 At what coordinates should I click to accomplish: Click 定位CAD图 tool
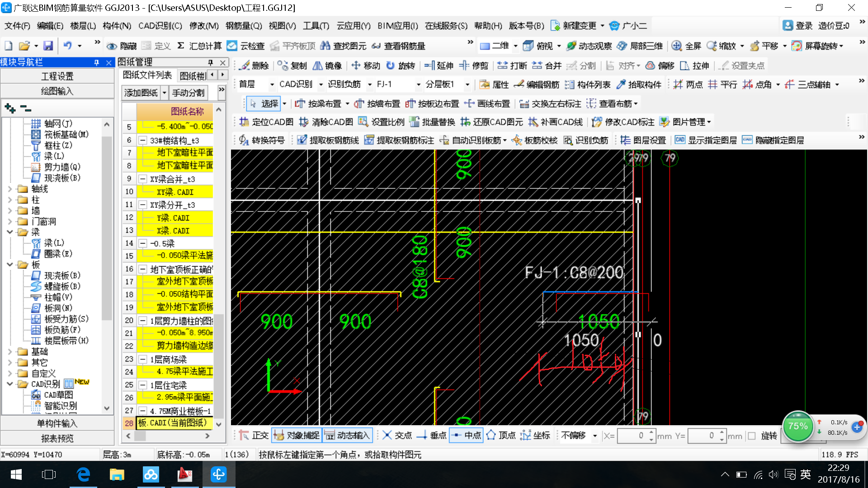[x=266, y=122]
